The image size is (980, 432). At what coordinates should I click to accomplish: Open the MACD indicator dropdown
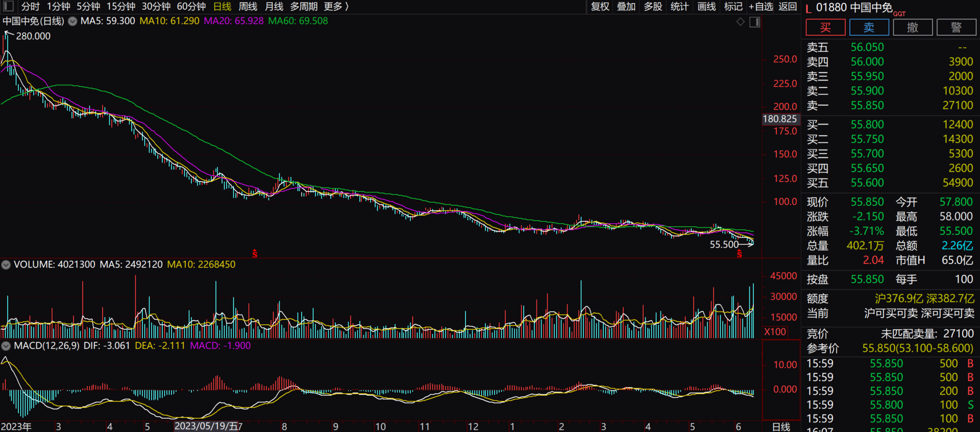6,346
